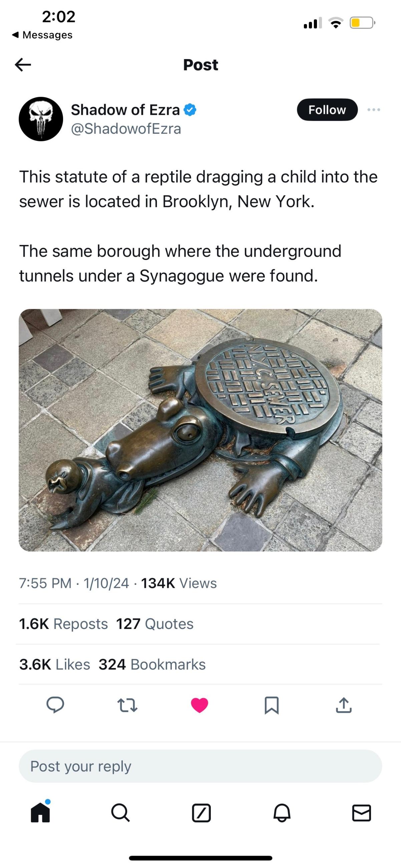Toggle bookmark on this post
Image resolution: width=401 pixels, height=868 pixels.
271,705
